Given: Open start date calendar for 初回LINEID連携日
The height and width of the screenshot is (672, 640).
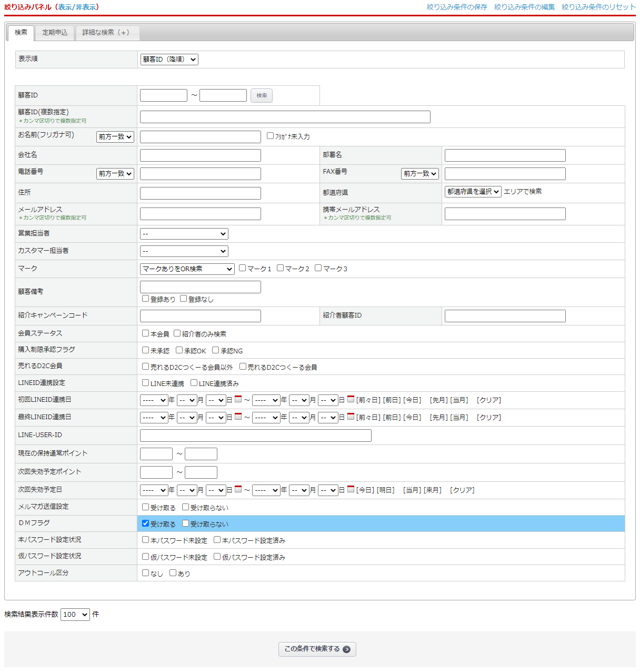Looking at the screenshot, I should [x=238, y=399].
